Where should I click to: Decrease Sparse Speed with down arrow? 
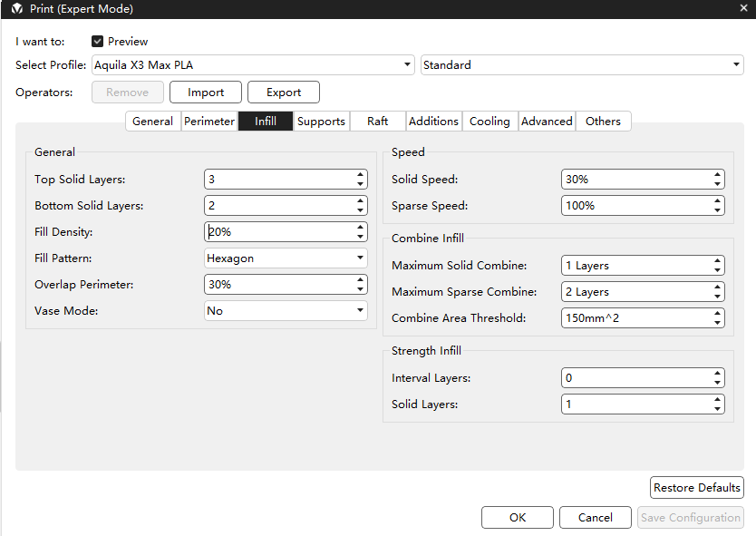[x=717, y=210]
